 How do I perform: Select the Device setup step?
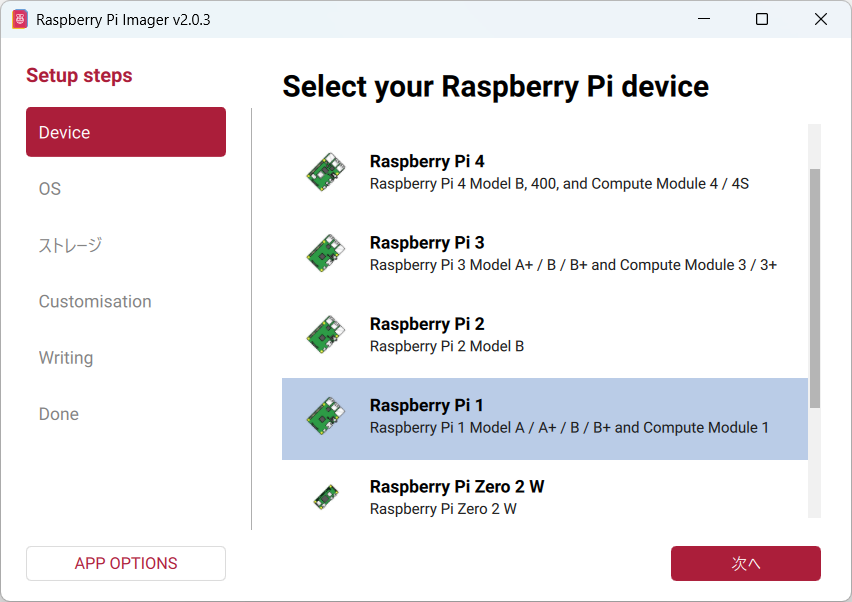126,132
